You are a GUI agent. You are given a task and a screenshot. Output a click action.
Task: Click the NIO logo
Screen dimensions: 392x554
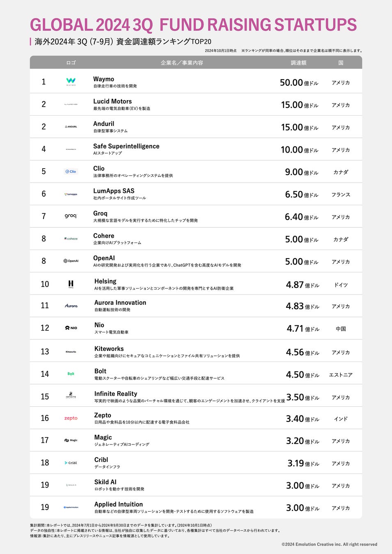pos(71,328)
